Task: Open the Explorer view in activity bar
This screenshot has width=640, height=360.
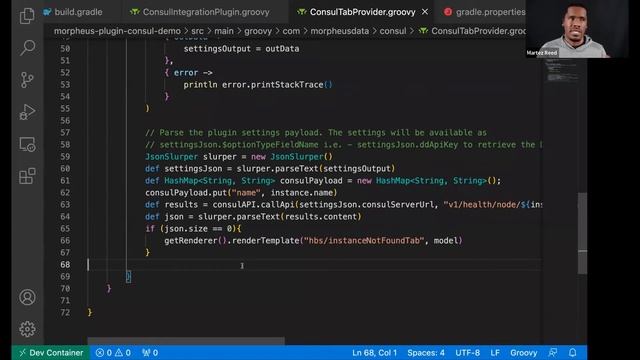Action: click(27, 16)
